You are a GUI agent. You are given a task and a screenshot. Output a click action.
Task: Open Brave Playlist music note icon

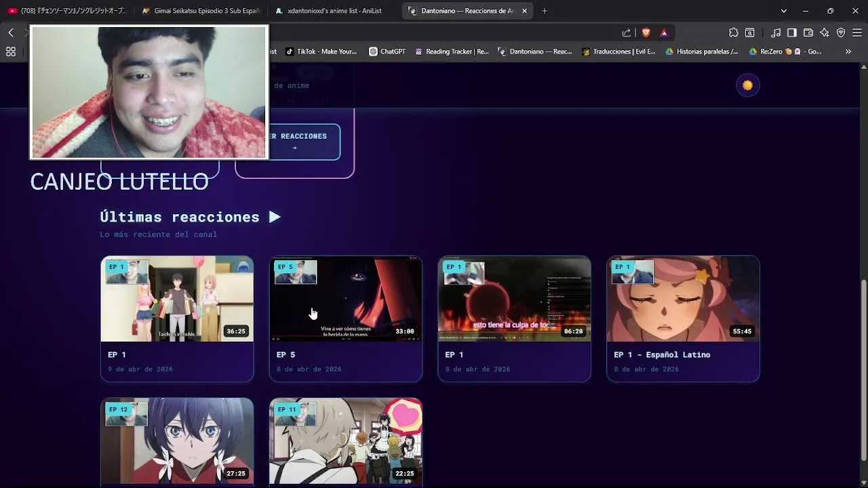(x=776, y=33)
